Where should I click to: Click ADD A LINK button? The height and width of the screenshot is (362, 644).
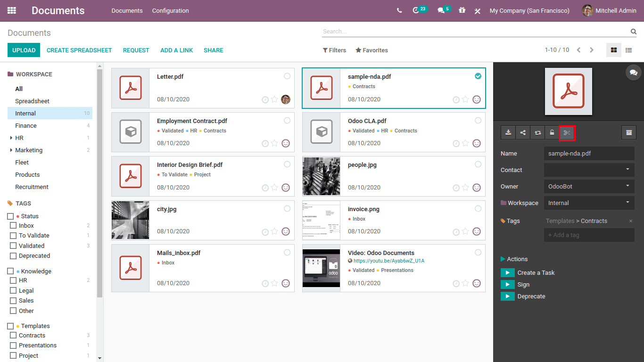(x=176, y=50)
